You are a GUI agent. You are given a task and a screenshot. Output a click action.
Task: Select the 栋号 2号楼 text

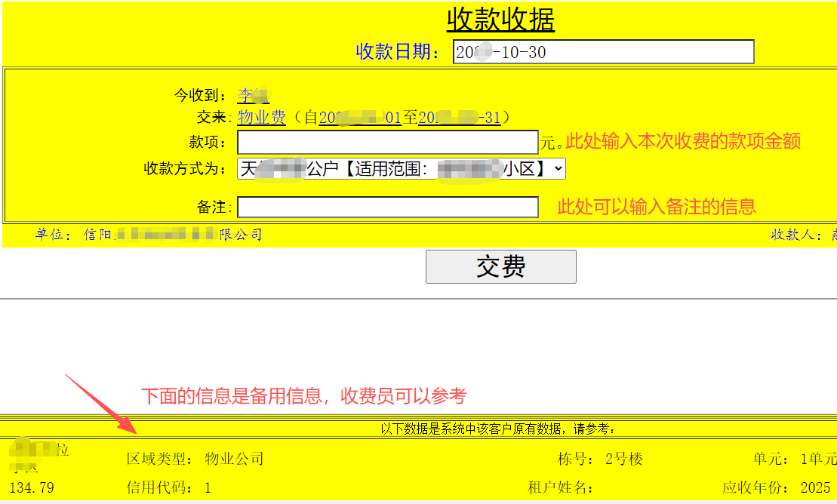[599, 459]
